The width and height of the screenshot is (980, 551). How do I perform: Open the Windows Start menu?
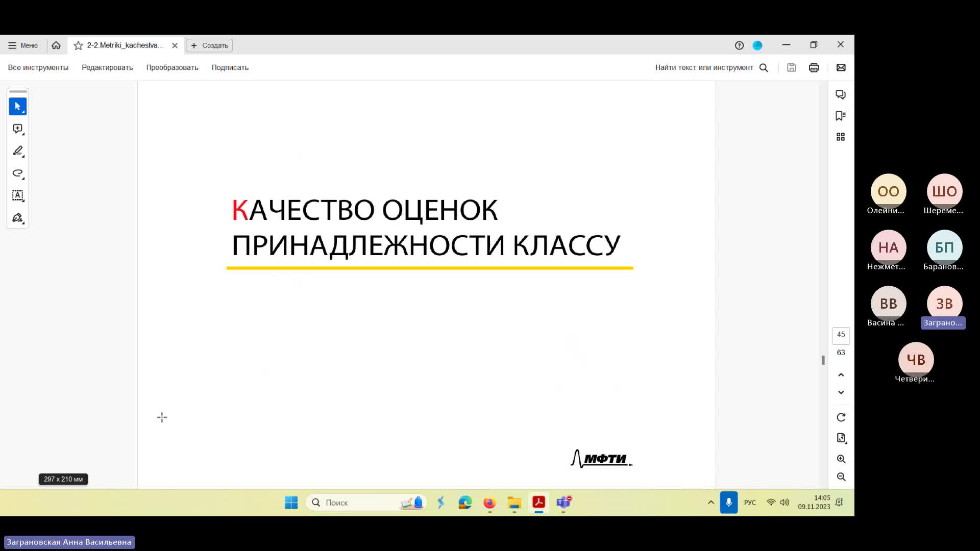291,503
